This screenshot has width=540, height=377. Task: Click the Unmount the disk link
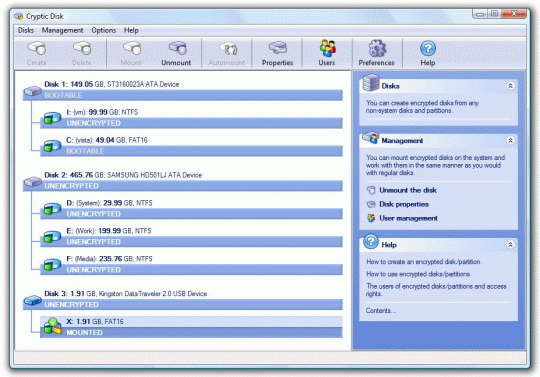click(408, 190)
